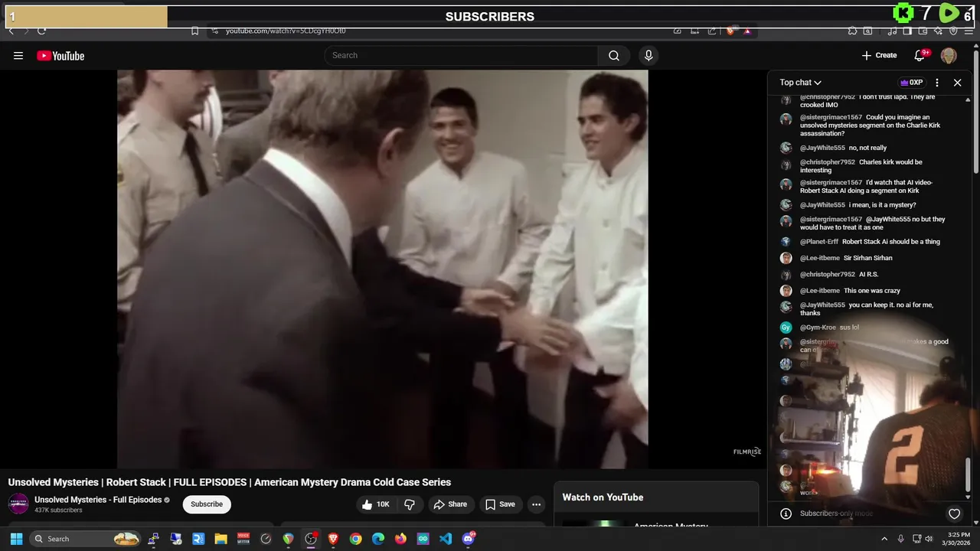Click the YouTube search box

462,55
